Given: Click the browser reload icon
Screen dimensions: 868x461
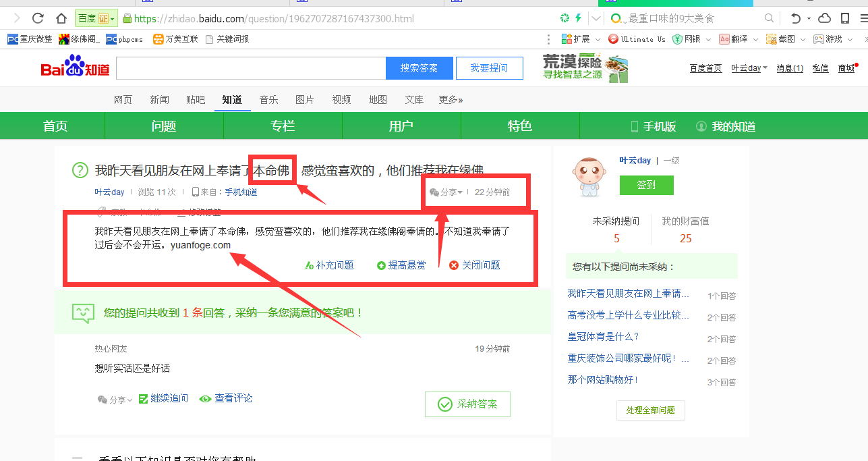Looking at the screenshot, I should 38,18.
